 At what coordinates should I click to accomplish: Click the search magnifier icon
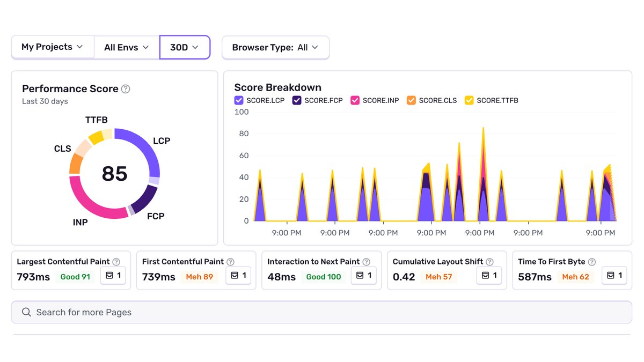tap(26, 312)
